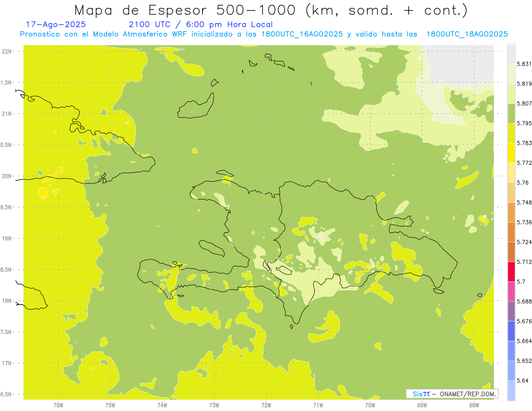This screenshot has width=532, height=411.
Task: Pick the yellow-green legend swatch between 5.783 and 5.795
Action: [x=511, y=133]
